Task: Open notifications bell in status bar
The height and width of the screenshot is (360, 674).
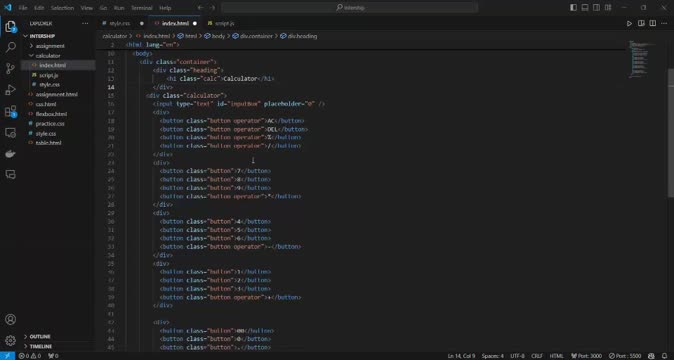Action: 665,356
